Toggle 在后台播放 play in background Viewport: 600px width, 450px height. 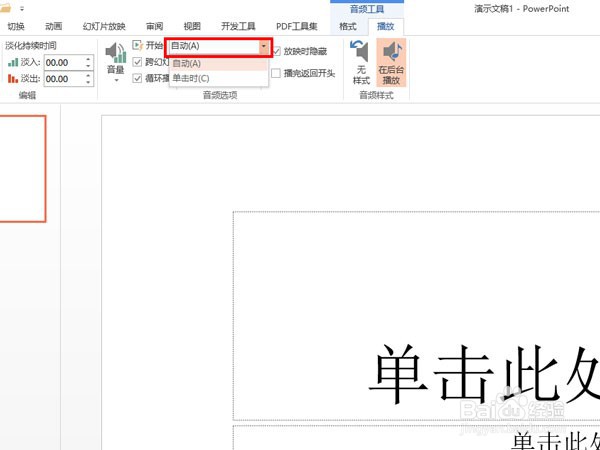[x=391, y=62]
